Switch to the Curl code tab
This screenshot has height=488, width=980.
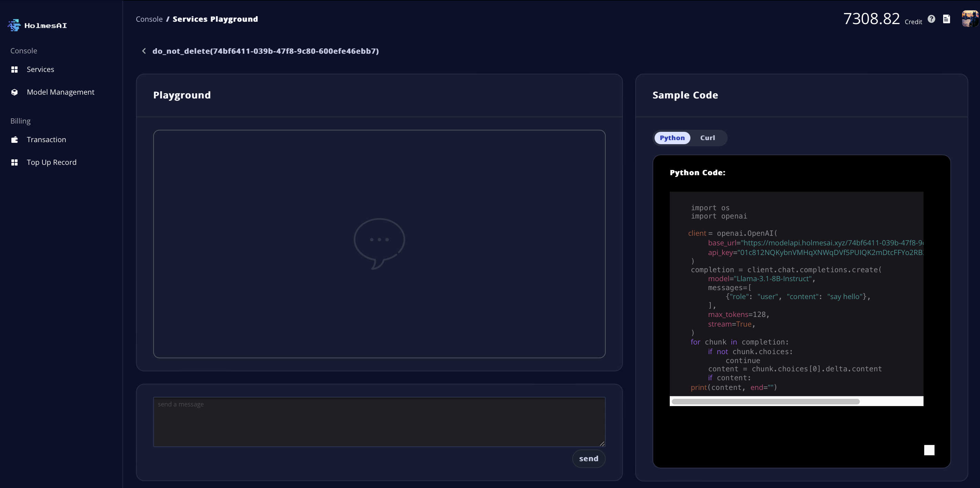click(707, 138)
